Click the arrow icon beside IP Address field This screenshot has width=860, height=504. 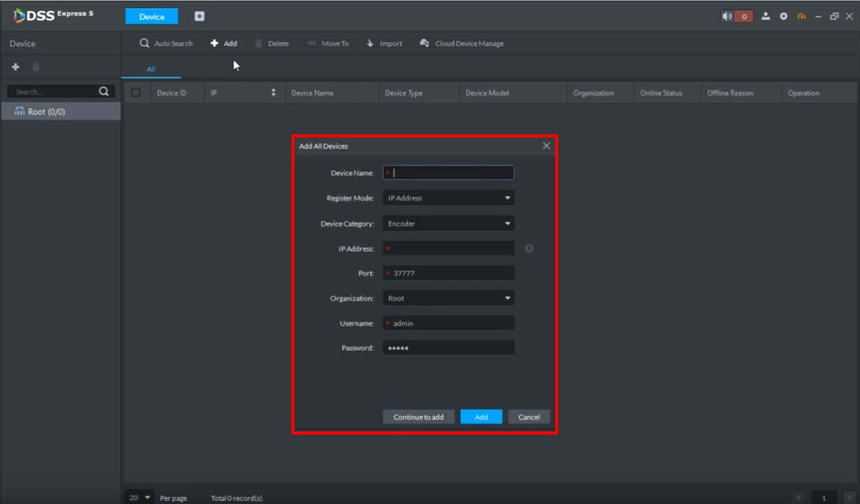point(529,249)
